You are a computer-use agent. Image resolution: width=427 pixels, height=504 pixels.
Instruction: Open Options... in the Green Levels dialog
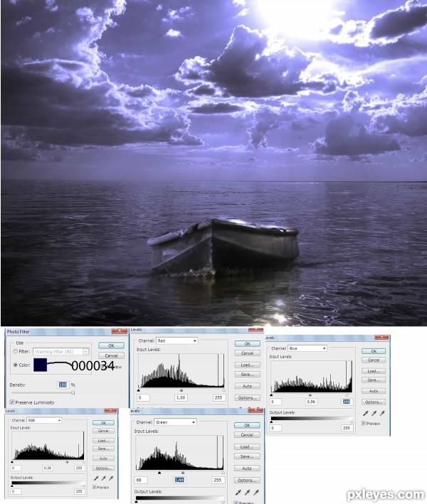247,480
